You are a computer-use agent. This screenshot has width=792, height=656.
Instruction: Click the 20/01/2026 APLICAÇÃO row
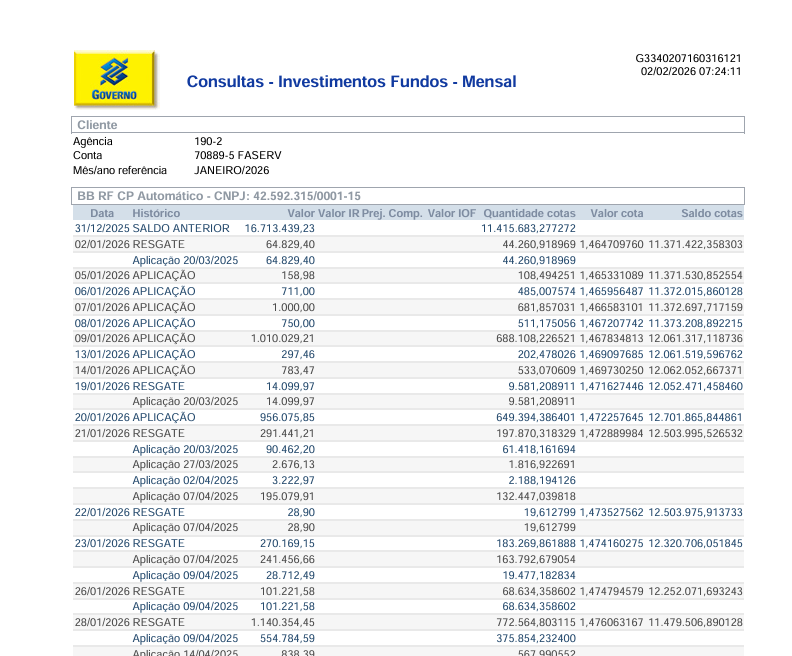pos(408,417)
